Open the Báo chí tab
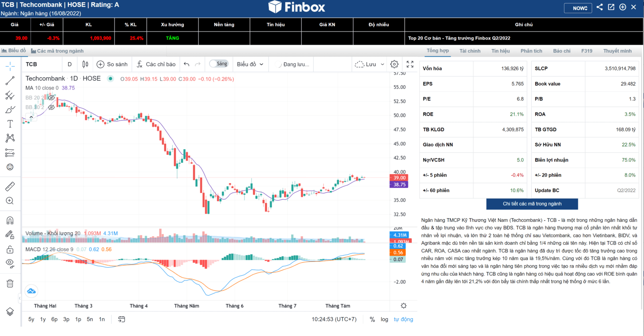644x336 pixels. pyautogui.click(x=562, y=51)
